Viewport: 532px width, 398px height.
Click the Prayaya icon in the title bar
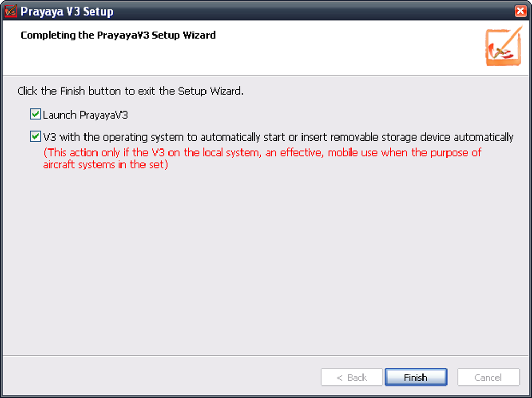[10, 11]
